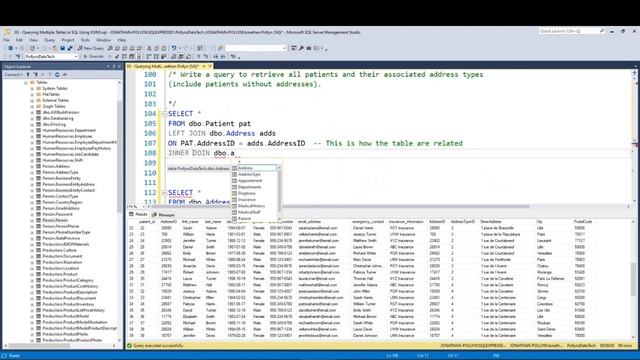Open the Window menu
This screenshot has height=360, width=640.
[x=103, y=40]
